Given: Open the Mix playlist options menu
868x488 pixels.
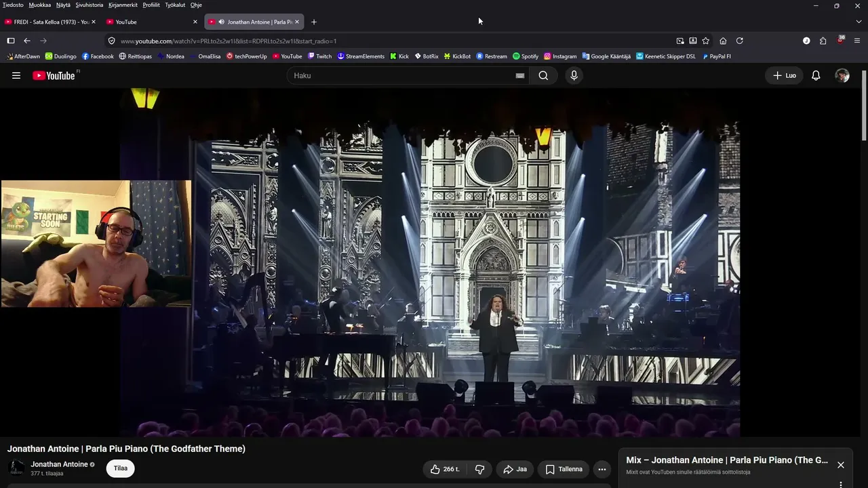Looking at the screenshot, I should point(841,484).
